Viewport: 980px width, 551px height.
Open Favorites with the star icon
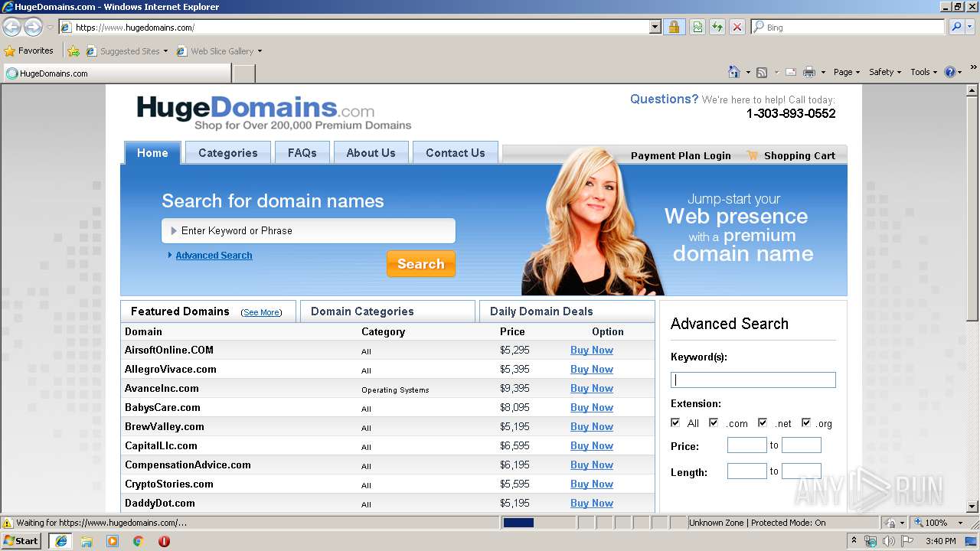coord(10,51)
